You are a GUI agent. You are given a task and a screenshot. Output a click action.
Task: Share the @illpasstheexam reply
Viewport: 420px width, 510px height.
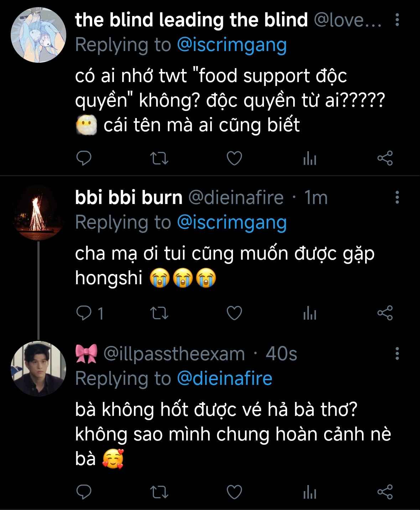click(385, 492)
